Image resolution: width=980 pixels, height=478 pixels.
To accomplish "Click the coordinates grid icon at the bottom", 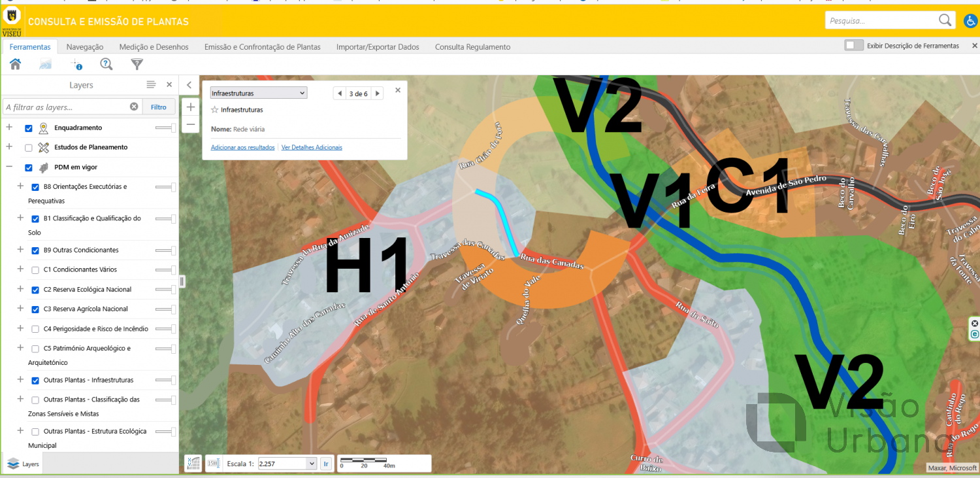I will pyautogui.click(x=193, y=464).
